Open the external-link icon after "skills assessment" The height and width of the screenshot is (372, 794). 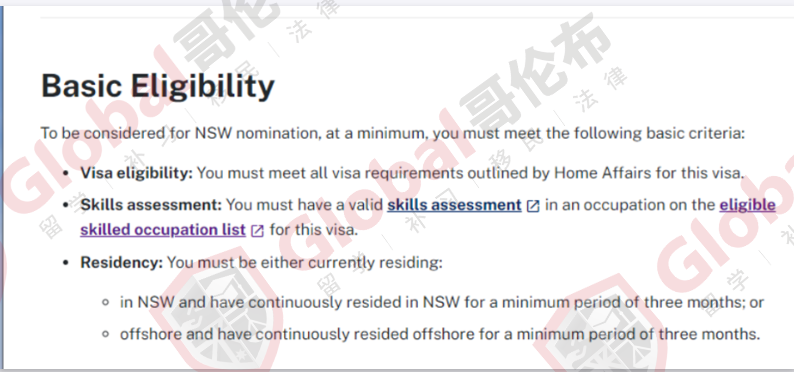[533, 206]
